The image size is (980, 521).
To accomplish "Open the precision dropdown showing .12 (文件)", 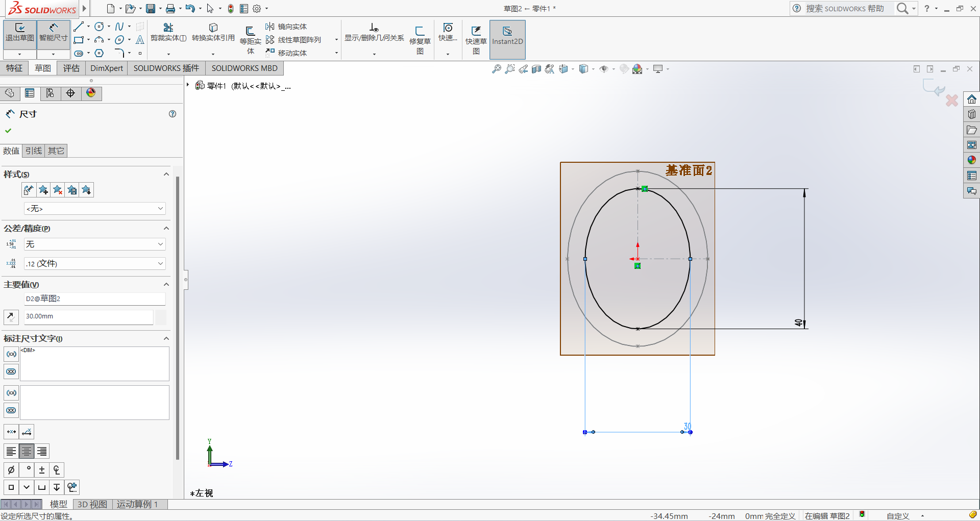I will pyautogui.click(x=95, y=264).
